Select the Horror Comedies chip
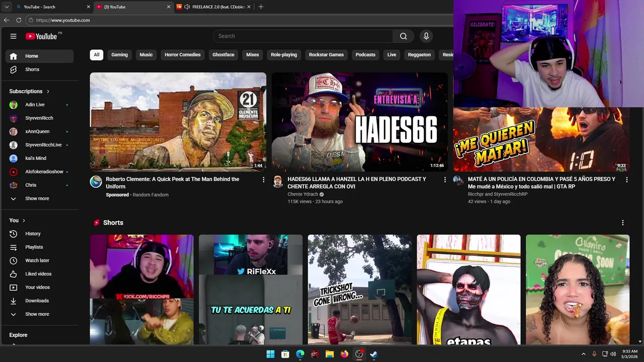 point(183,55)
